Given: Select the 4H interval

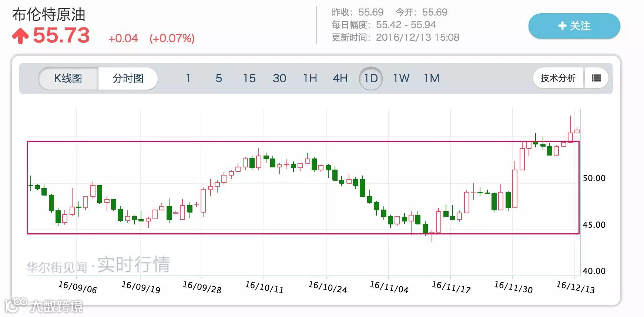Looking at the screenshot, I should click(340, 78).
